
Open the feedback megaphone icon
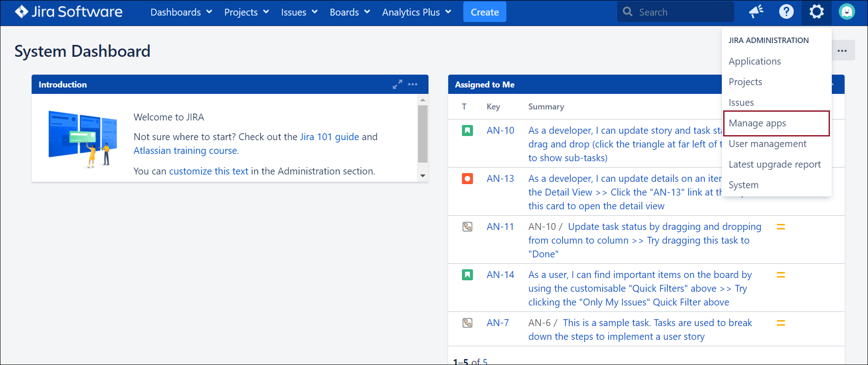(x=756, y=12)
